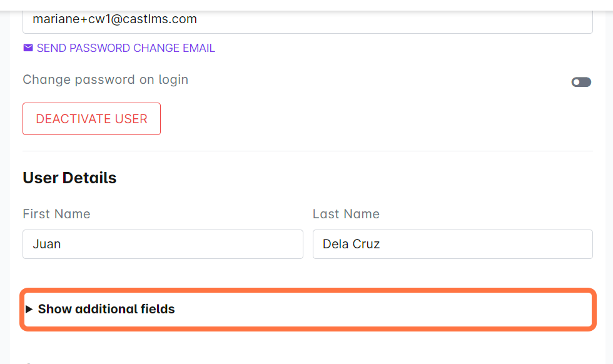Click Send Password Change Email link text
Viewport: 613px width, 364px height.
[126, 48]
